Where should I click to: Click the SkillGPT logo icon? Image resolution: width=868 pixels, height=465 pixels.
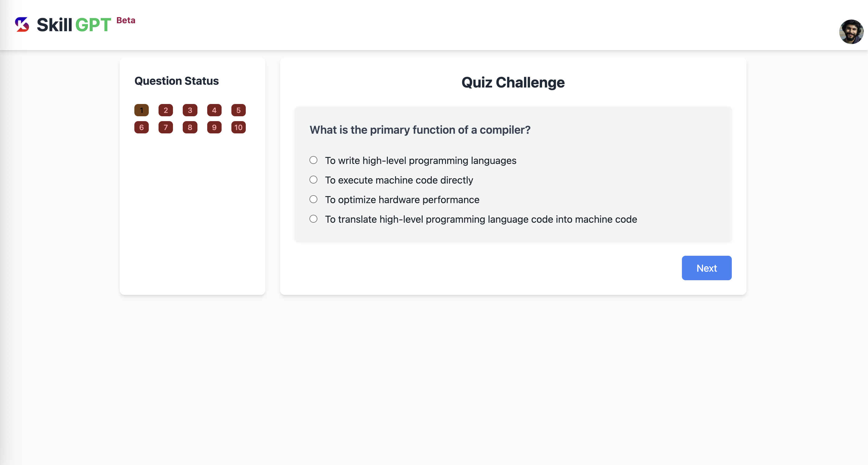(x=22, y=24)
